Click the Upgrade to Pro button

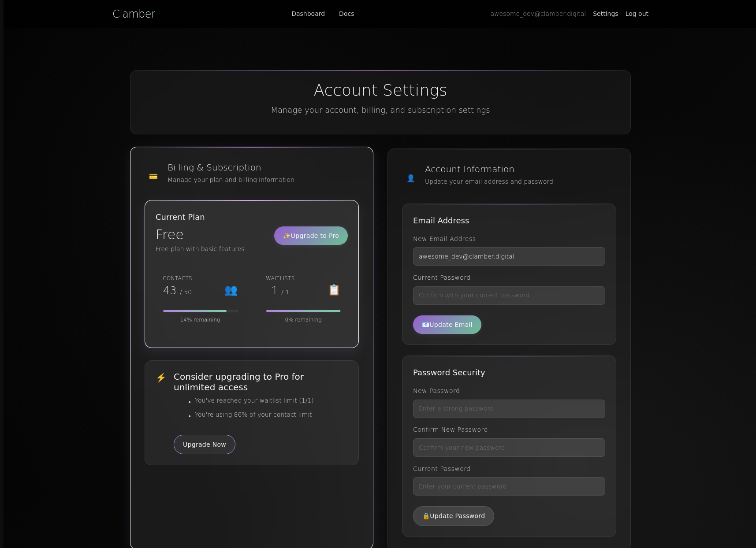pyautogui.click(x=311, y=236)
